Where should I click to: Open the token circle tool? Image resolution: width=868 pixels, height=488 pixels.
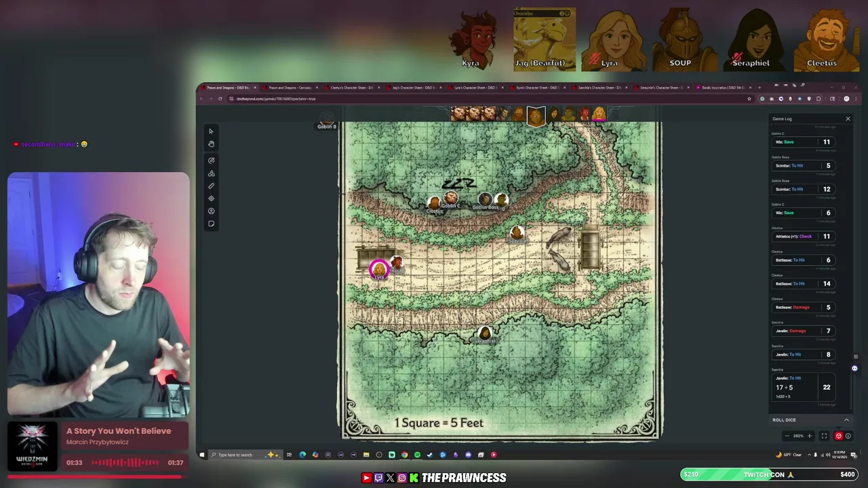(211, 211)
